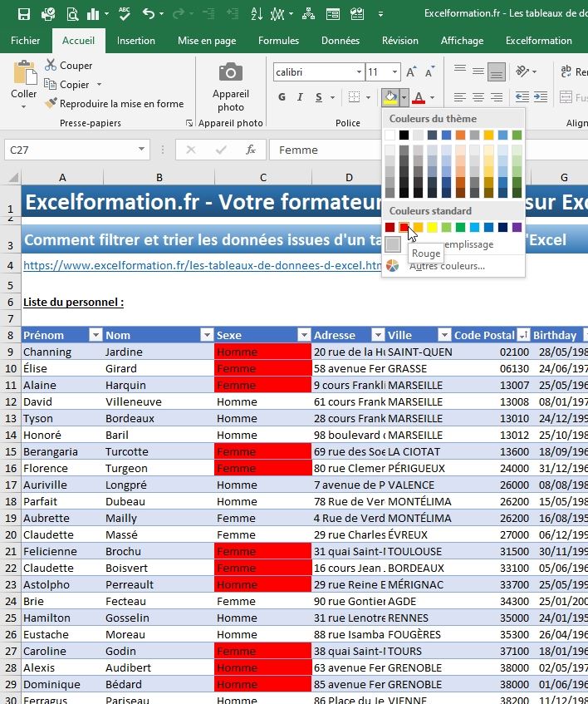Switch to the Insertion tab

136,41
